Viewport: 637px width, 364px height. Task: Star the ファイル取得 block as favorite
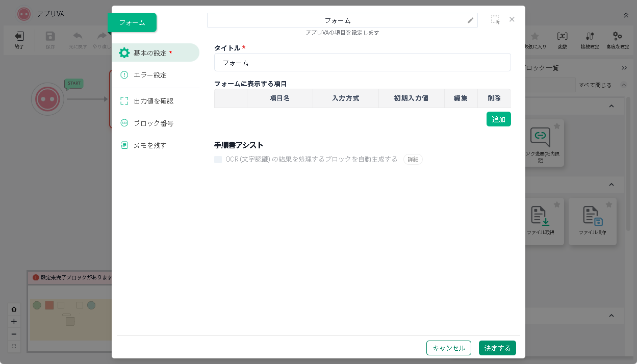pyautogui.click(x=557, y=204)
